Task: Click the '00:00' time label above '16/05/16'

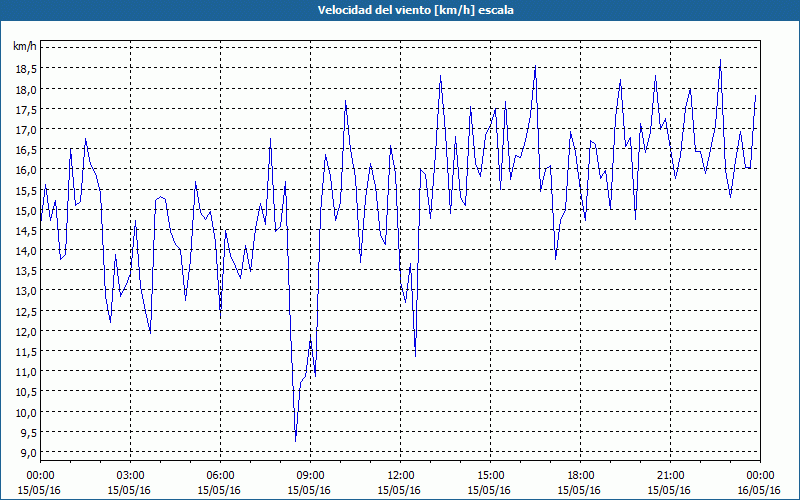Action: click(x=760, y=475)
